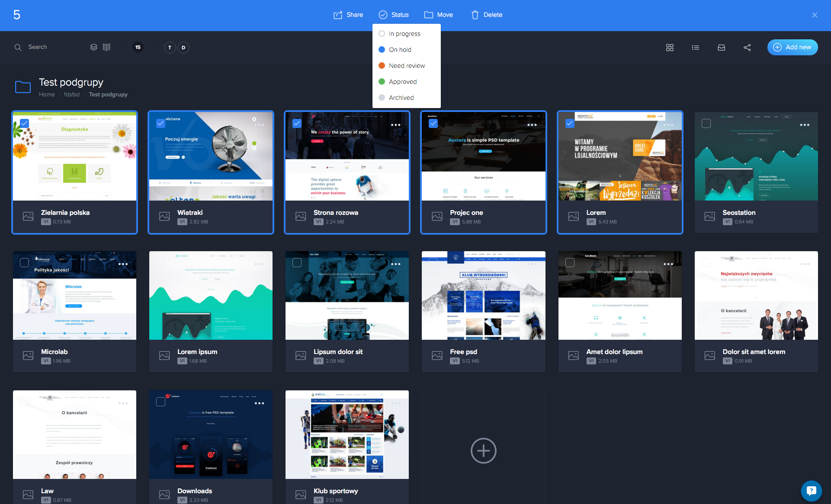Open options menu on Klub sportowy

[396, 402]
